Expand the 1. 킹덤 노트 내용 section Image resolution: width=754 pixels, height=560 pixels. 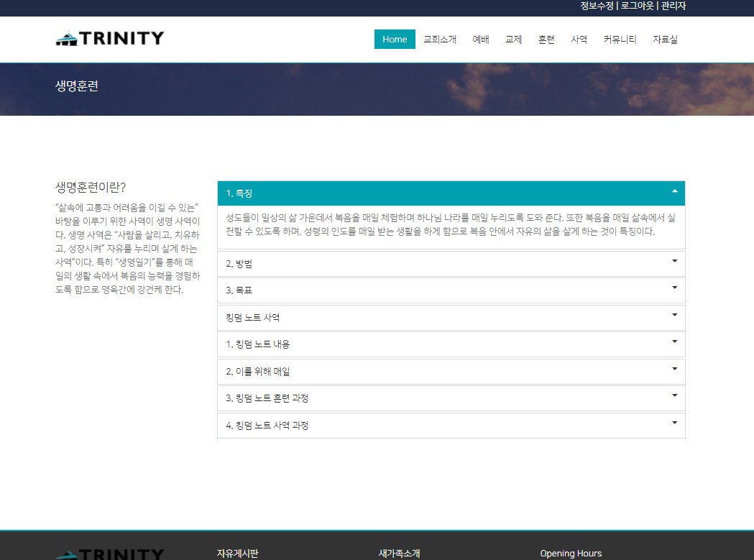[451, 344]
